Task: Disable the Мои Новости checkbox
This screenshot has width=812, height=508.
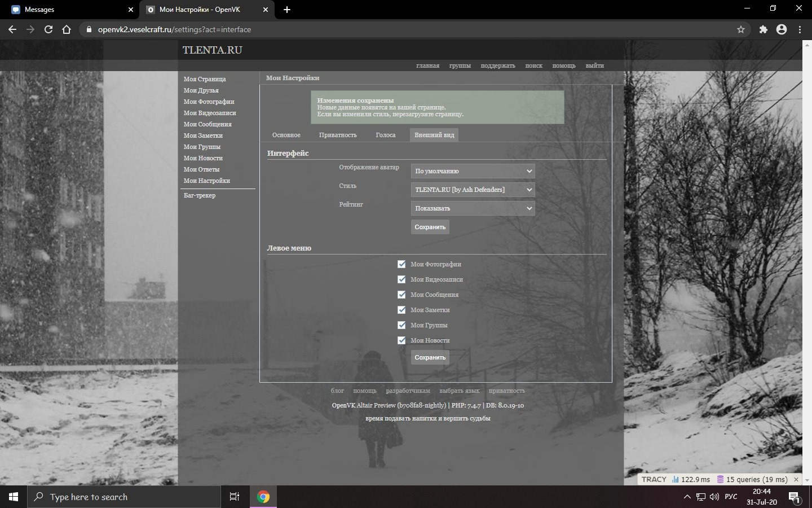Action: coord(401,340)
